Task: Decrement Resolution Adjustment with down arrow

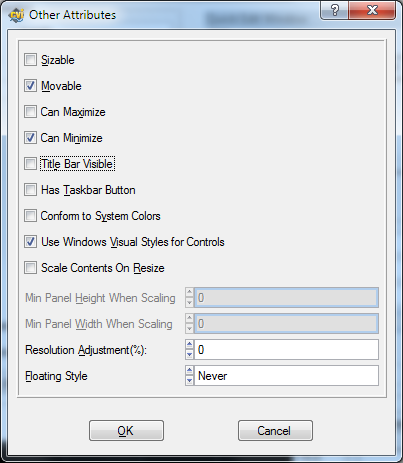Action: 190,354
